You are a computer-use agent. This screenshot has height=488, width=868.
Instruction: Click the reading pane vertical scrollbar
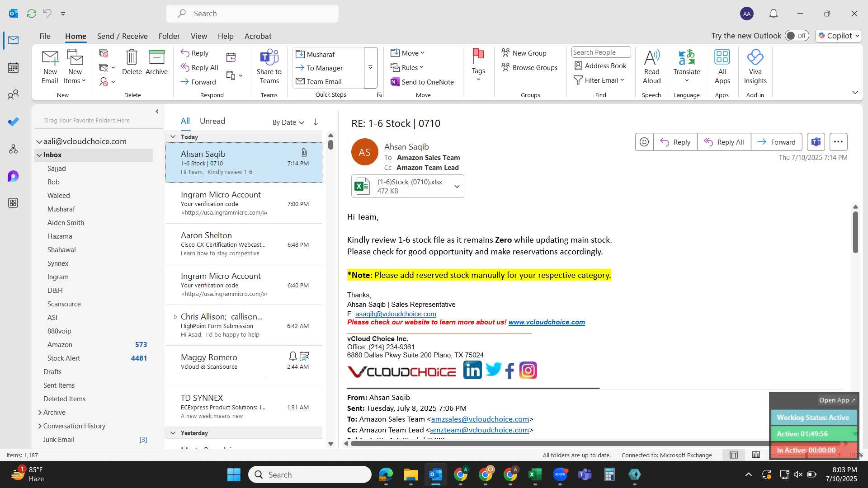pyautogui.click(x=855, y=232)
